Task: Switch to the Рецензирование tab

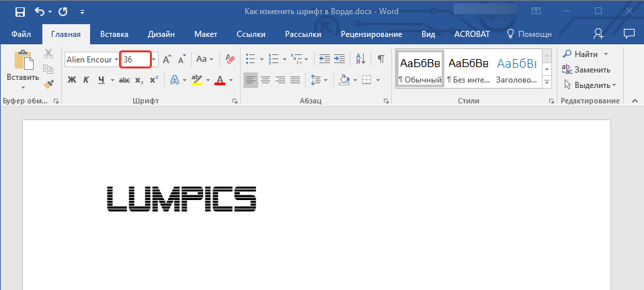Action: [x=371, y=34]
